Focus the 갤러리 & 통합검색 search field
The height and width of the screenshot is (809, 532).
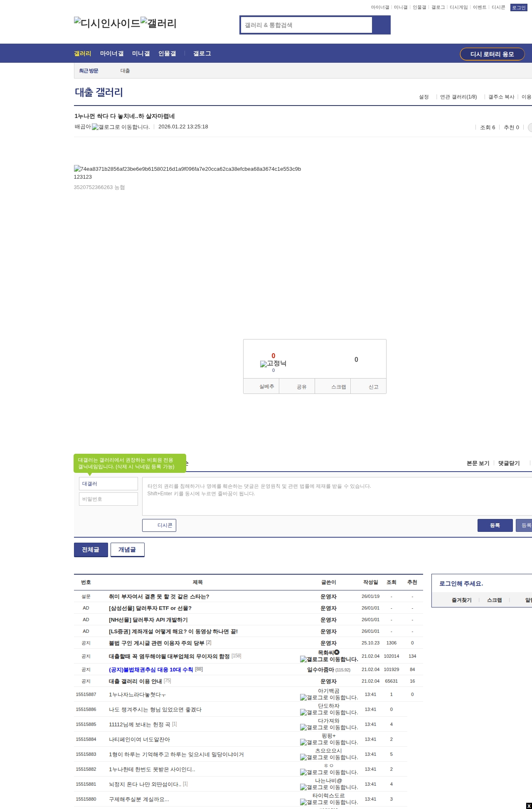[306, 25]
